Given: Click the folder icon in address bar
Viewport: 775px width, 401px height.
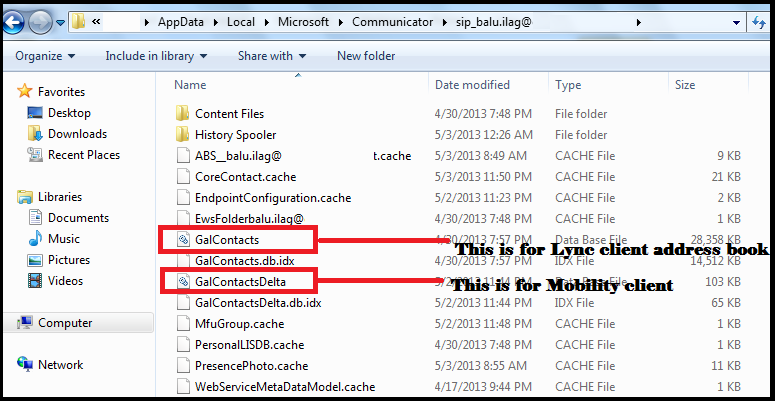Looking at the screenshot, I should click(78, 22).
